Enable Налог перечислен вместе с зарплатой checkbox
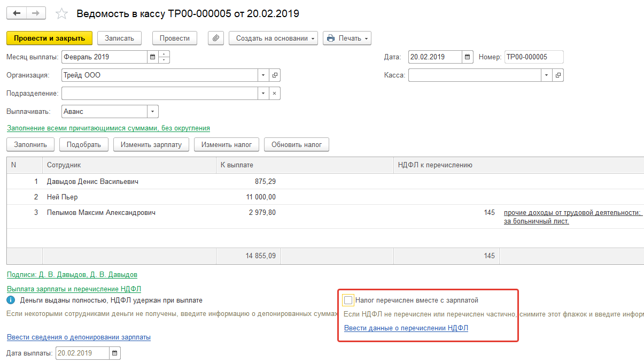 point(348,300)
